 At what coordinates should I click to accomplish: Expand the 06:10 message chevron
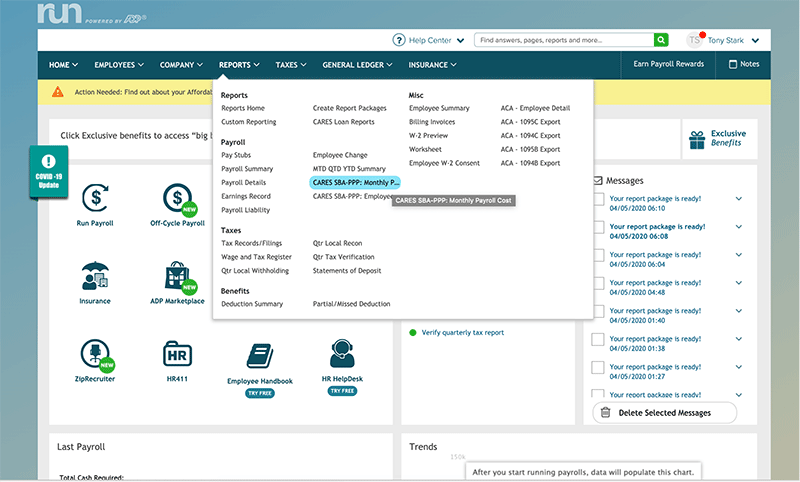739,199
